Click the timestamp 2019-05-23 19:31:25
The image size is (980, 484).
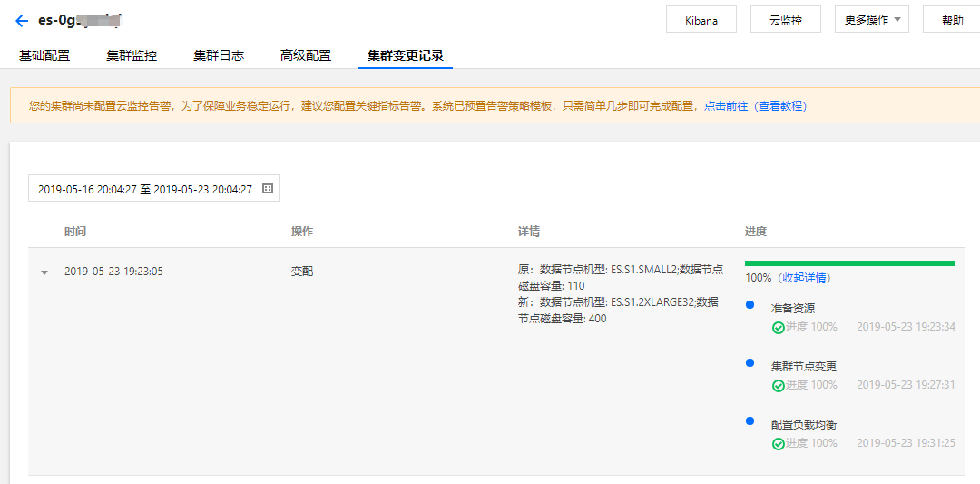click(x=906, y=443)
